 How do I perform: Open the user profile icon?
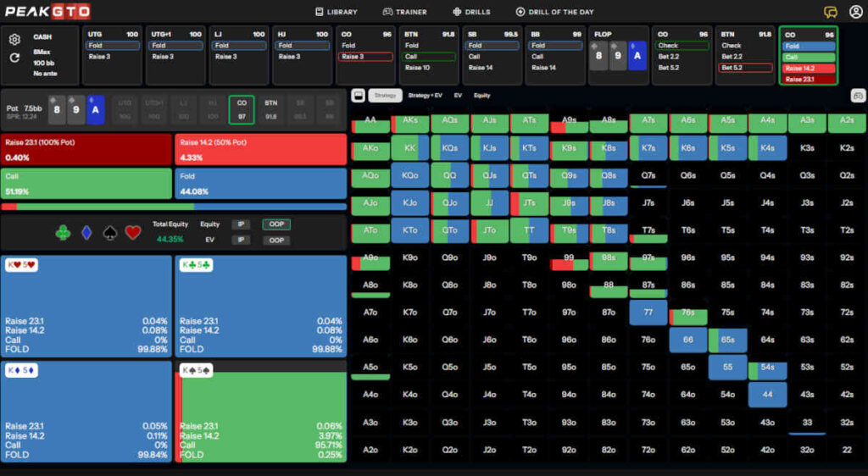point(855,12)
